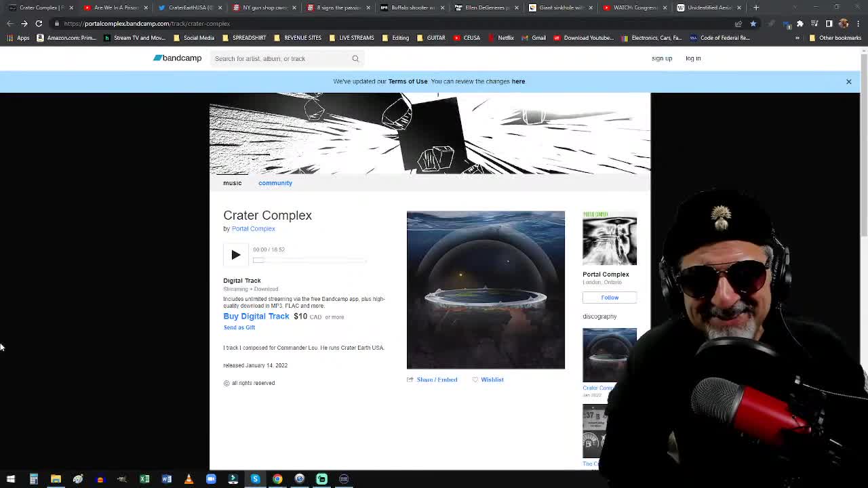Open the Crater Complex discography thumbnail
This screenshot has width=868, height=488.
[610, 355]
